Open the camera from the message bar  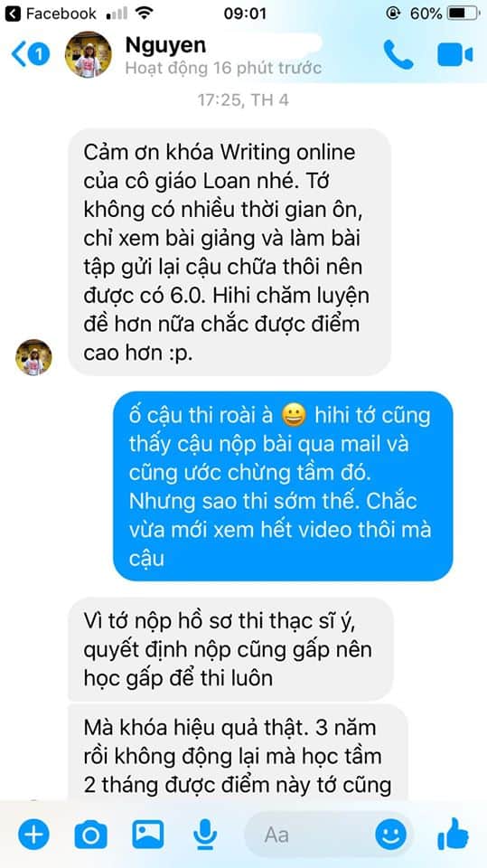pos(90,834)
